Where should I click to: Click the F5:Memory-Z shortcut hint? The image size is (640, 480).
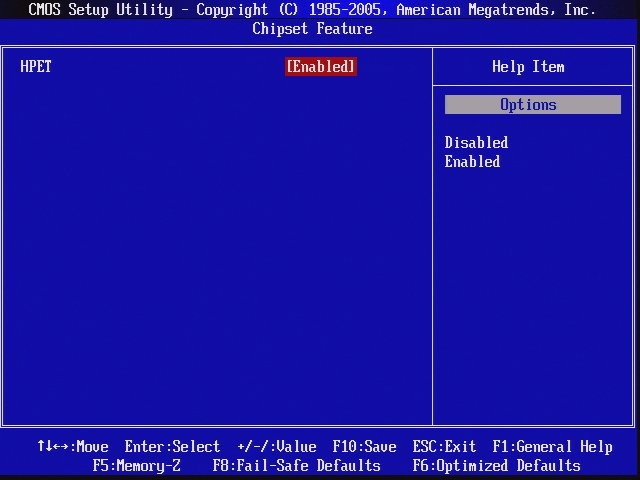pos(137,466)
